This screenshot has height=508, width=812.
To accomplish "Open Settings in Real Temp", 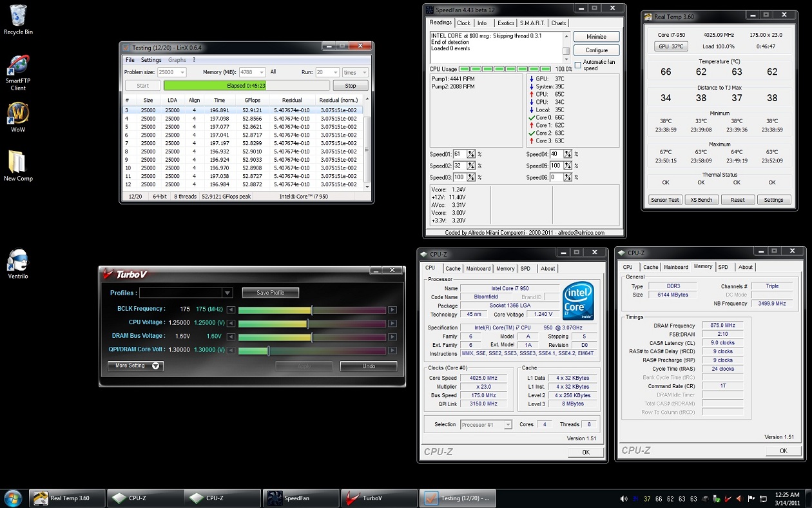I will pos(774,200).
